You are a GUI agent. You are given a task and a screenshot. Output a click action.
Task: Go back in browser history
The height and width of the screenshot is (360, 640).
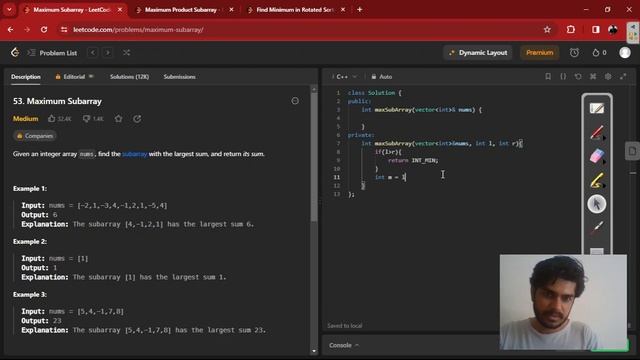click(10, 29)
